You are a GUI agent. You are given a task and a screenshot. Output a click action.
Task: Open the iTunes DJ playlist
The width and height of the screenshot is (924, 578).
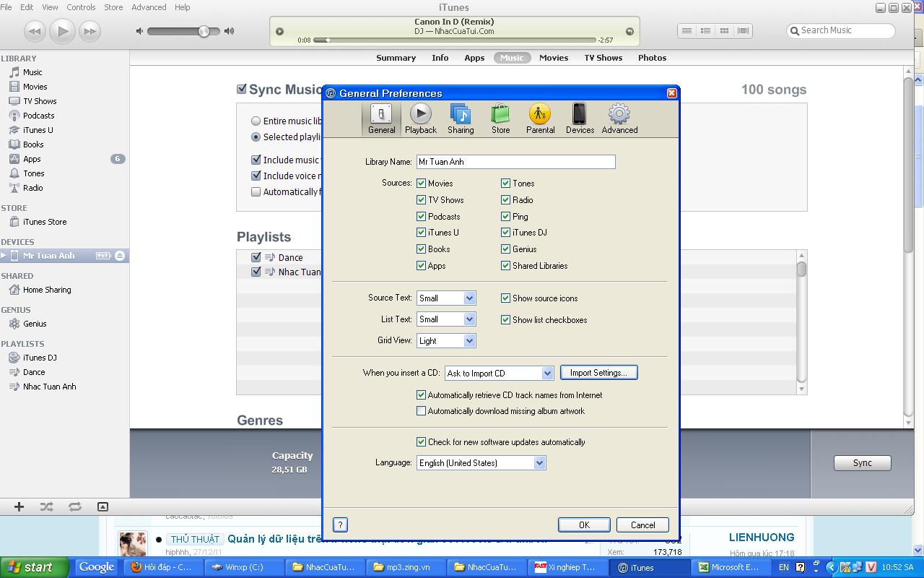point(40,358)
